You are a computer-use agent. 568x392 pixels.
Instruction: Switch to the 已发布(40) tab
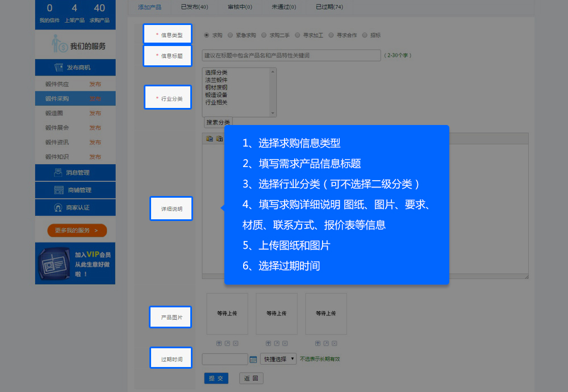pos(194,7)
